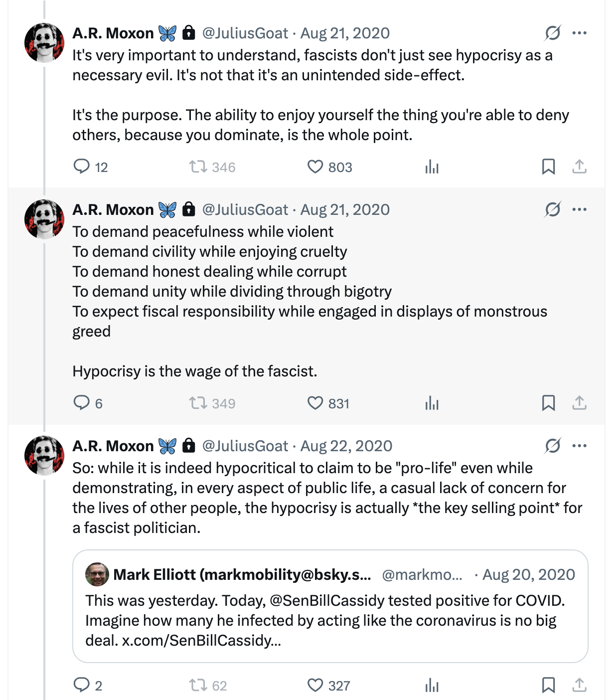Screen dimensions: 613x700
Task: Open the quoted Mark Elliott tweet
Action: (330, 606)
